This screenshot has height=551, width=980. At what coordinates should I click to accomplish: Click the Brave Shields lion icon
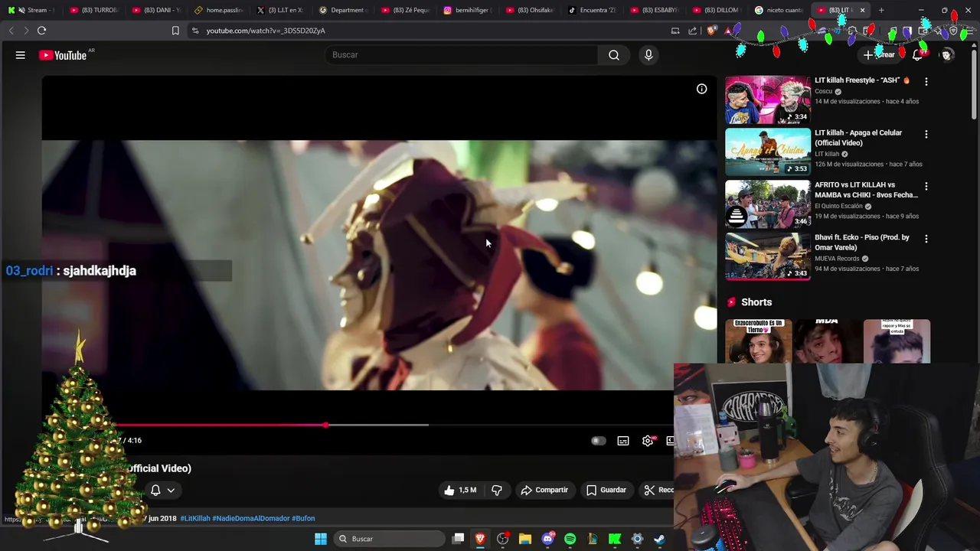click(x=712, y=31)
